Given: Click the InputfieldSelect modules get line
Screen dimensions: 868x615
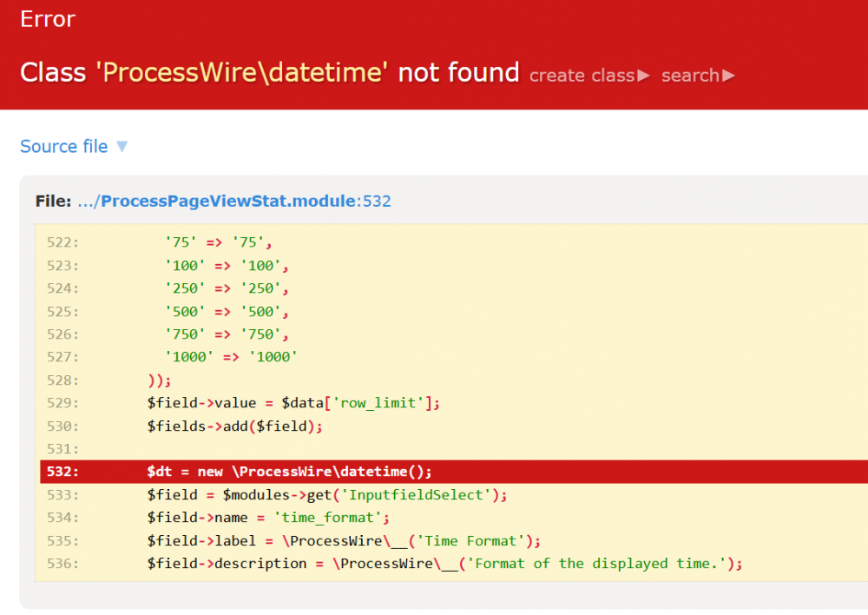Looking at the screenshot, I should [x=326, y=494].
